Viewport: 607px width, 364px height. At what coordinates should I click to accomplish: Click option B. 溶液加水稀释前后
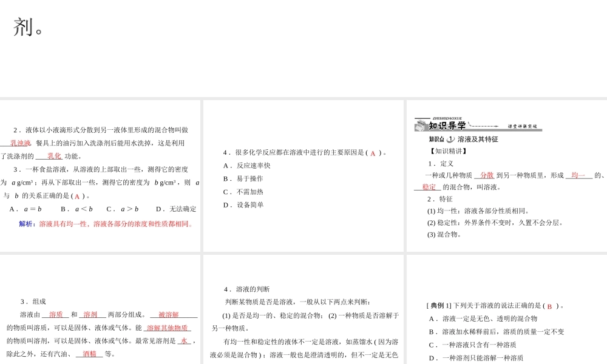point(497,332)
